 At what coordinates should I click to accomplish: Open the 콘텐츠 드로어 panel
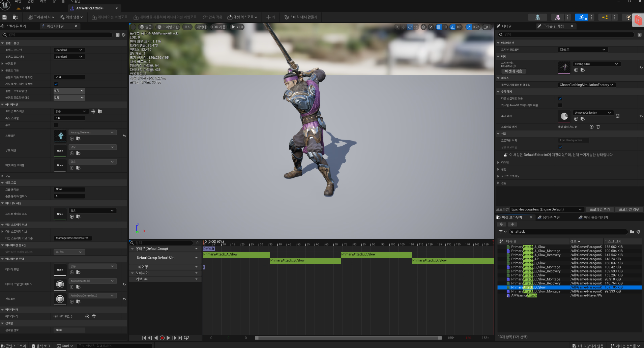13,346
